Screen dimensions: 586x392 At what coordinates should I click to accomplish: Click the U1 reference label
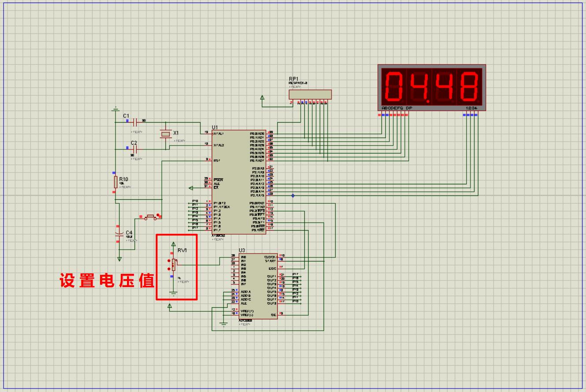pos(215,127)
